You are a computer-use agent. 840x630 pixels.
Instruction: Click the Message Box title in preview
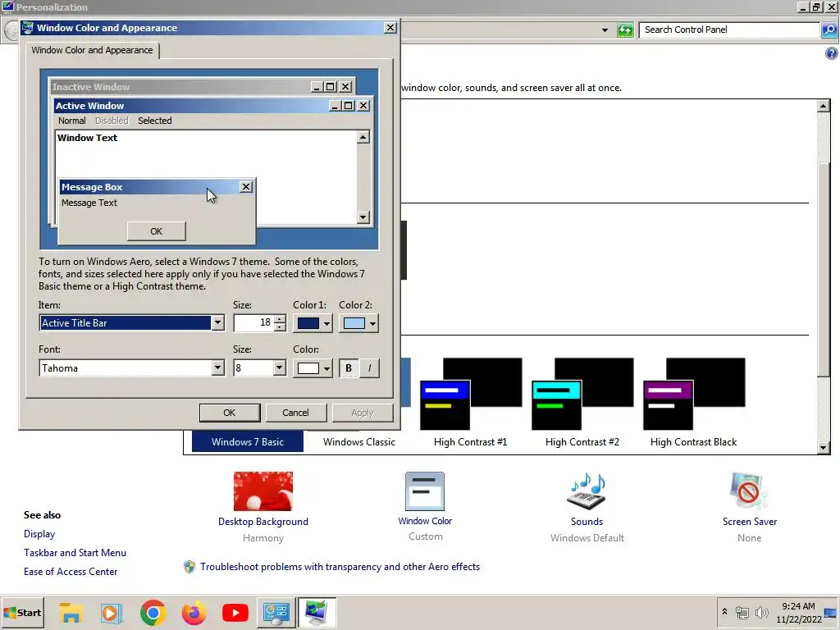click(x=92, y=187)
